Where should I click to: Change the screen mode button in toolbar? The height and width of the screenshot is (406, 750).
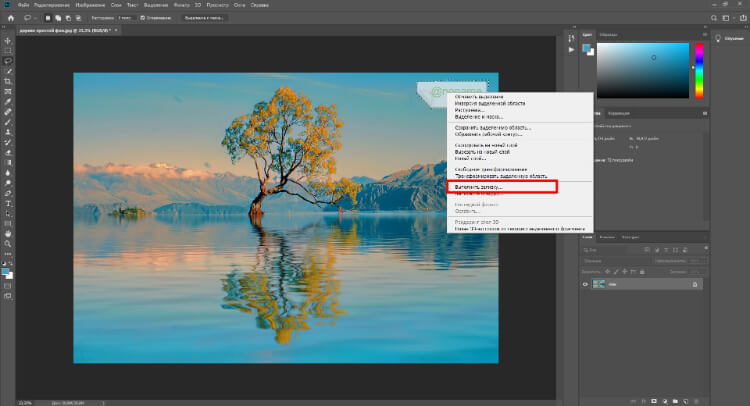tap(8, 296)
